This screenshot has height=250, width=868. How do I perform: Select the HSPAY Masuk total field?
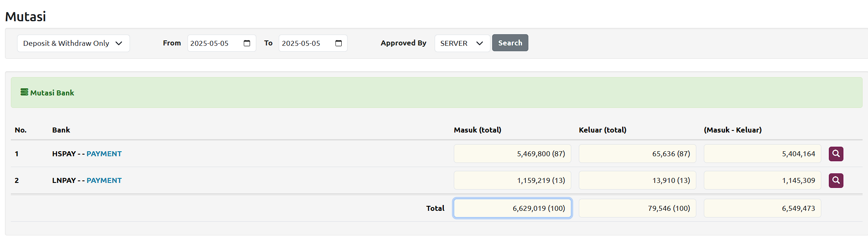512,154
